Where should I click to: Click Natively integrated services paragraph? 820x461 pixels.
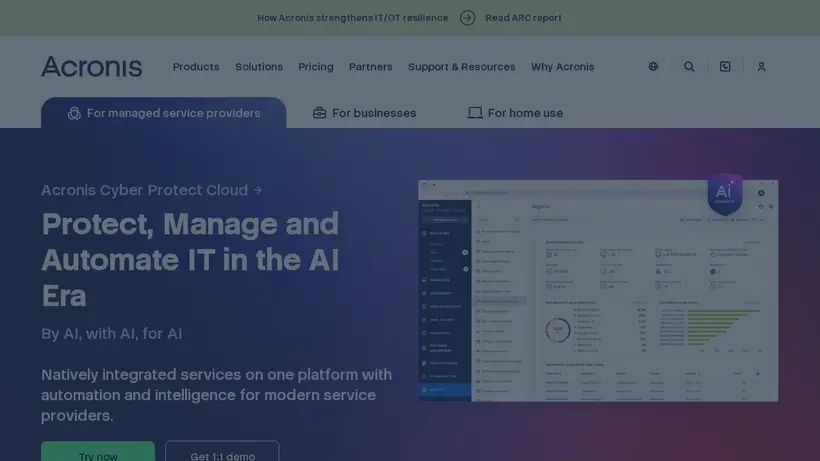click(217, 395)
